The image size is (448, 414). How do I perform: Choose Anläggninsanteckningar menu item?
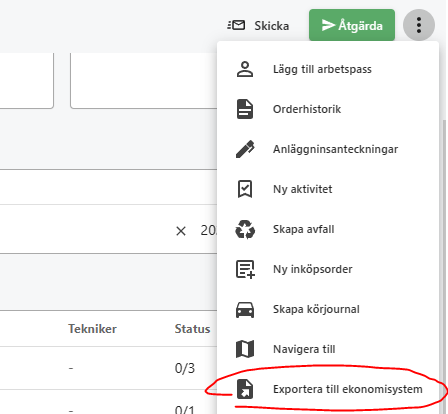[x=328, y=149]
